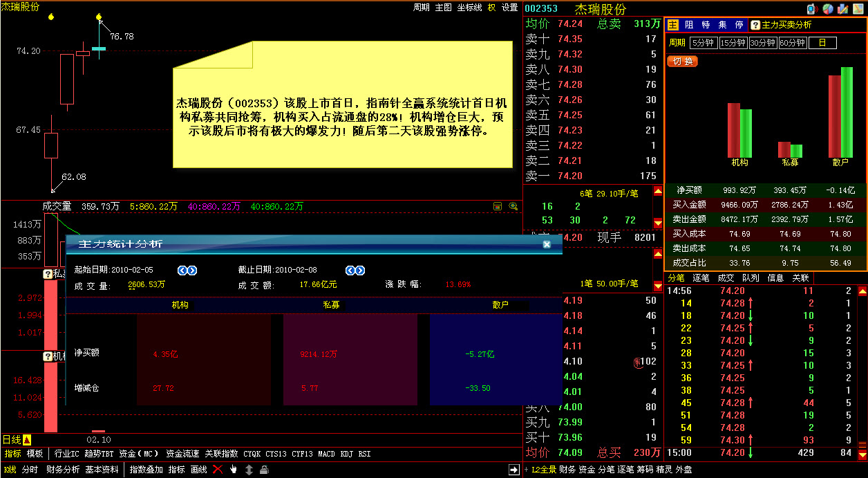Screen dimensions: 868x478
Task: Switch to the 特 mode tab
Action: [706, 24]
